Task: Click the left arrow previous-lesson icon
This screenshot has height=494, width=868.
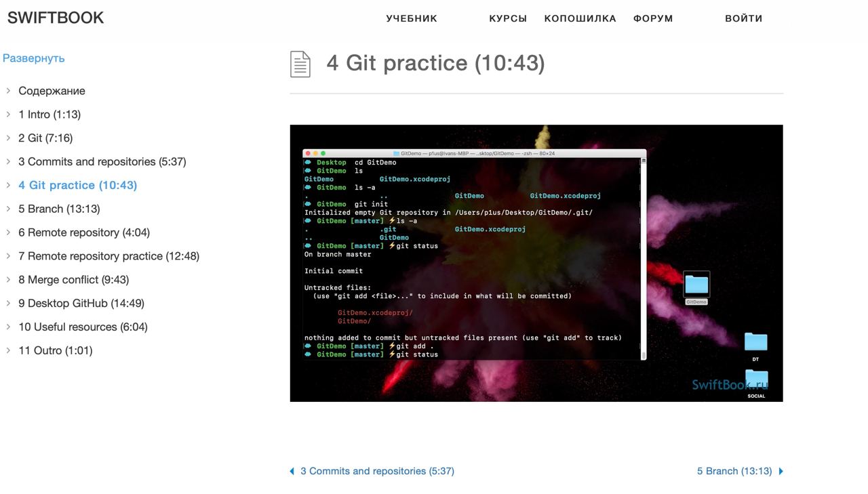Action: [292, 471]
